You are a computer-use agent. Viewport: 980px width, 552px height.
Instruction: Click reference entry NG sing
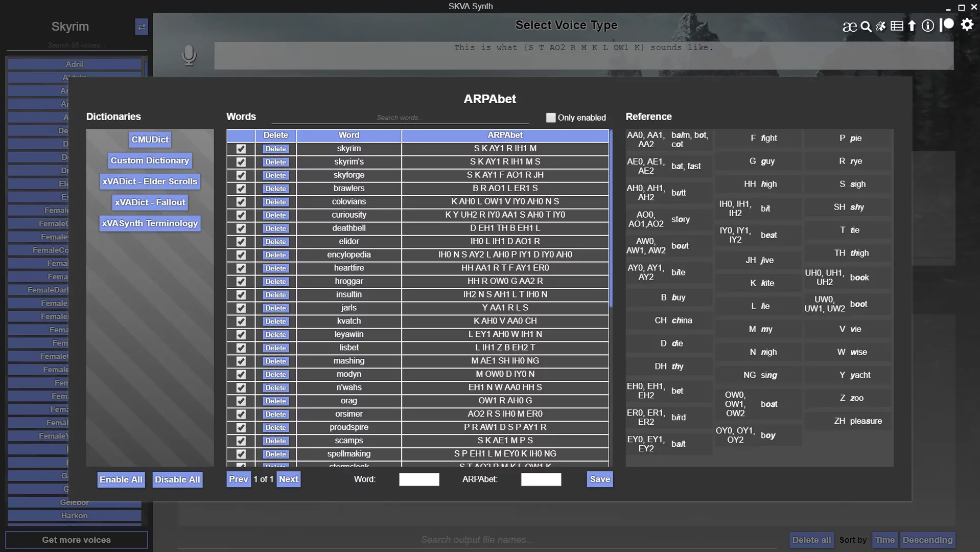760,375
